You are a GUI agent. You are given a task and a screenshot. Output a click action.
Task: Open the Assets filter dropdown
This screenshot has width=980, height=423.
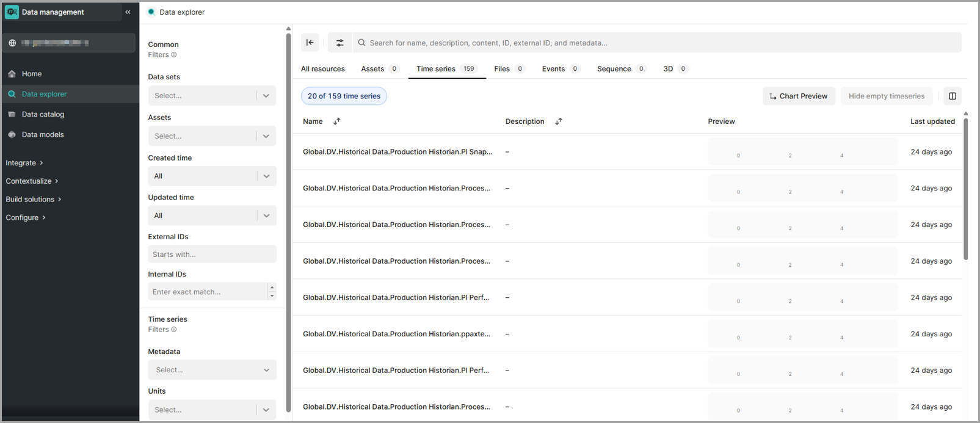coord(212,136)
